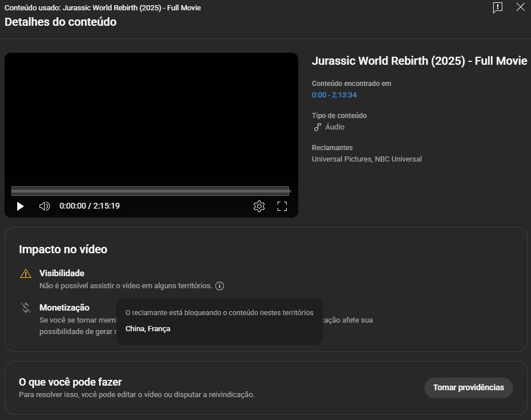Click the info icon next to territórios
This screenshot has width=531, height=420.
[x=220, y=286]
